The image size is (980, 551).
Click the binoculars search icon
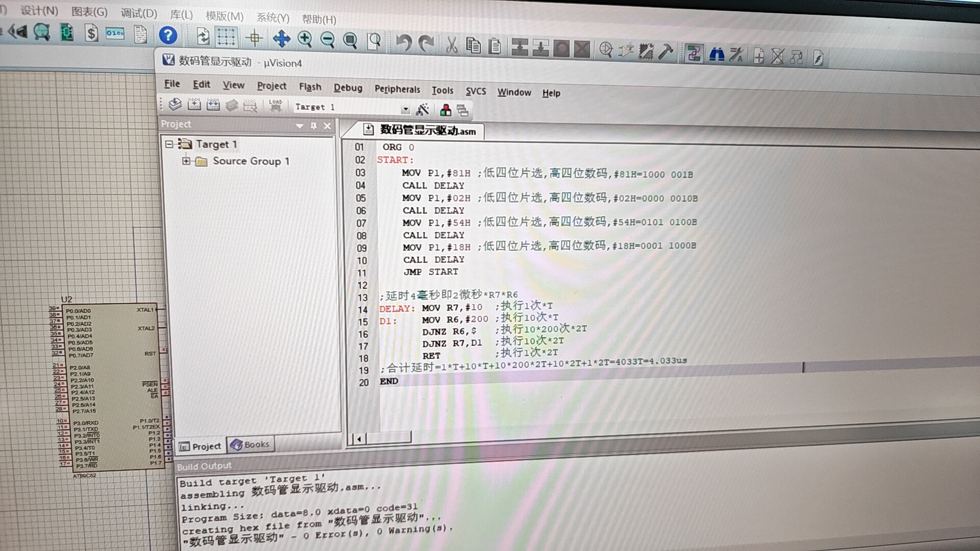pos(717,54)
